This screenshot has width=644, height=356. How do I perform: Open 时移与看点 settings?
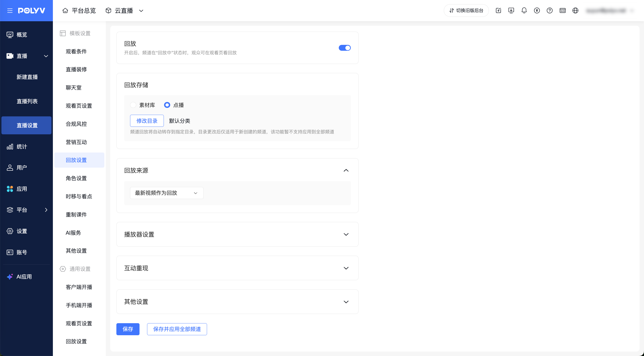point(79,196)
